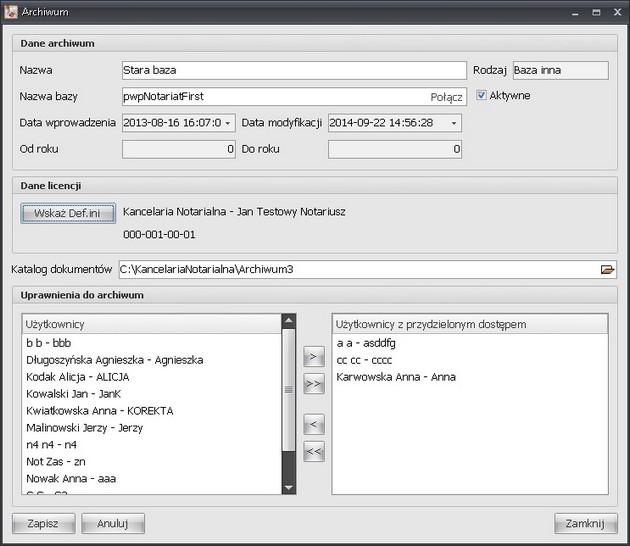Viewport: 630px width, 546px height.
Task: Click the folder browse icon for Katalog dokumentów
Action: click(x=606, y=269)
